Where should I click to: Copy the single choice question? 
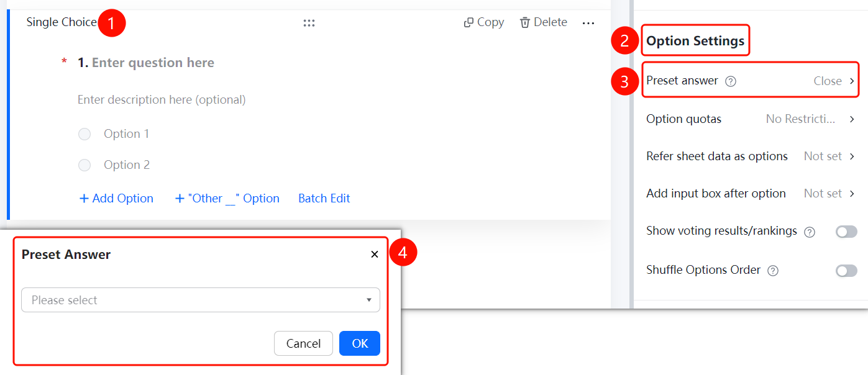483,22
